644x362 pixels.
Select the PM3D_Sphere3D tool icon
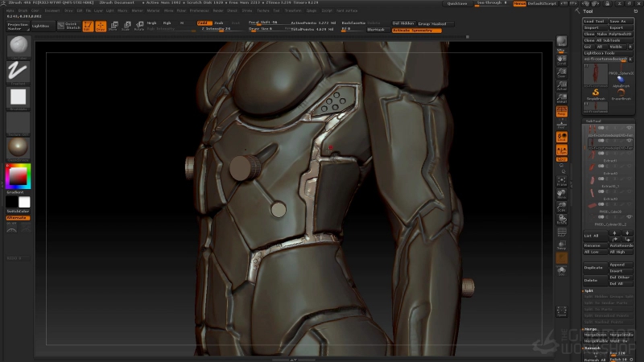click(621, 68)
